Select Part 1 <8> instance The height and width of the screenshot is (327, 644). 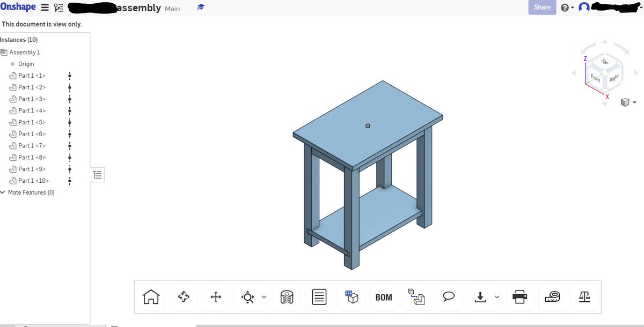pos(32,157)
